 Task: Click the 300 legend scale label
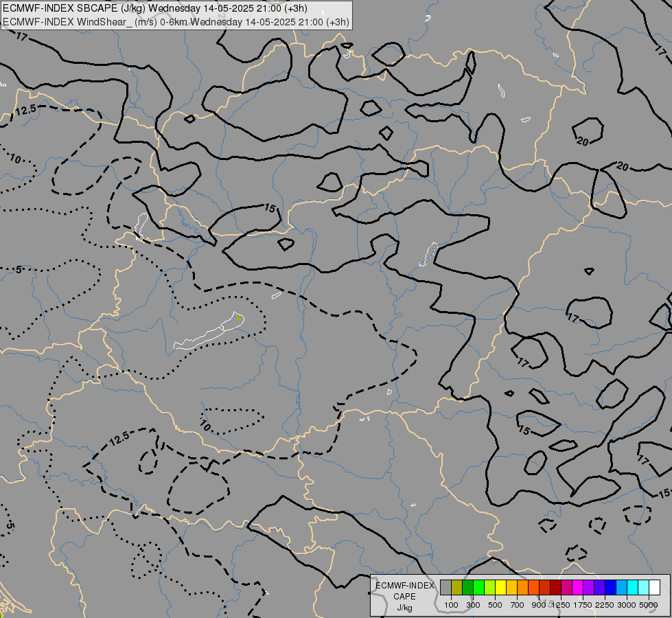coord(473,605)
